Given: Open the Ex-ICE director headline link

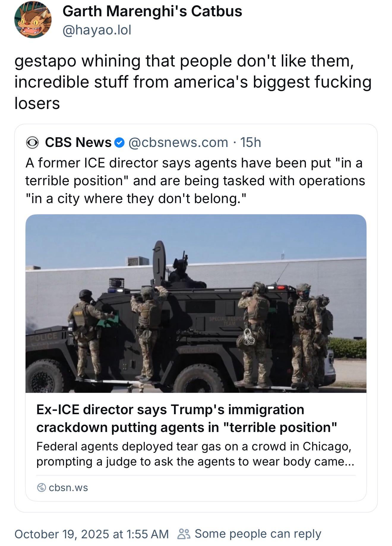Looking at the screenshot, I should coord(186,418).
